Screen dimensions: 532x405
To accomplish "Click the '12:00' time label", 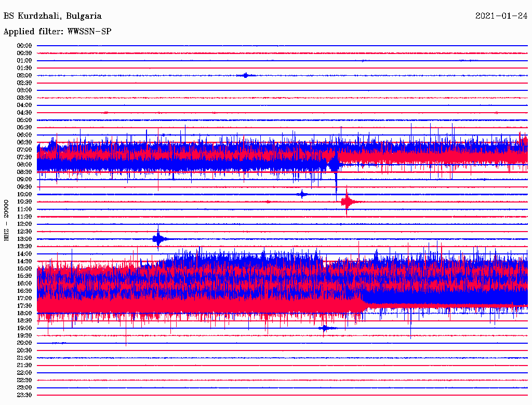I will (x=24, y=224).
